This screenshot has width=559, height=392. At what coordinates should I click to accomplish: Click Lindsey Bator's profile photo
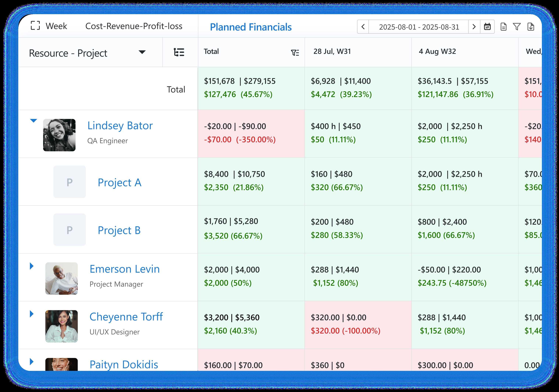pos(59,135)
